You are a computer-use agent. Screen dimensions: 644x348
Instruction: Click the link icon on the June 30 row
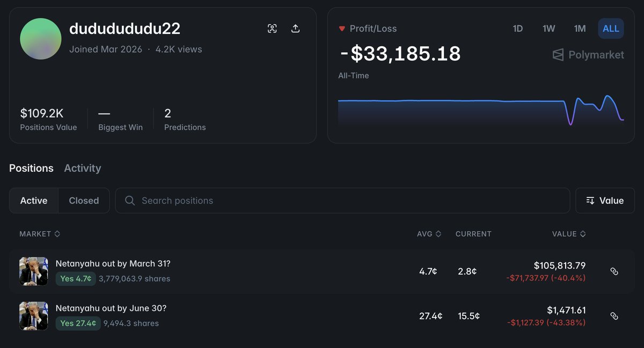point(614,316)
